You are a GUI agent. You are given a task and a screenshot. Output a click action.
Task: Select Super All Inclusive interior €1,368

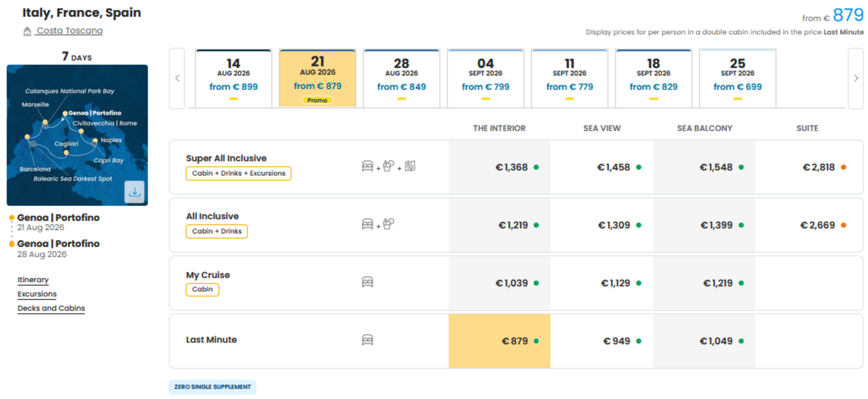point(499,167)
